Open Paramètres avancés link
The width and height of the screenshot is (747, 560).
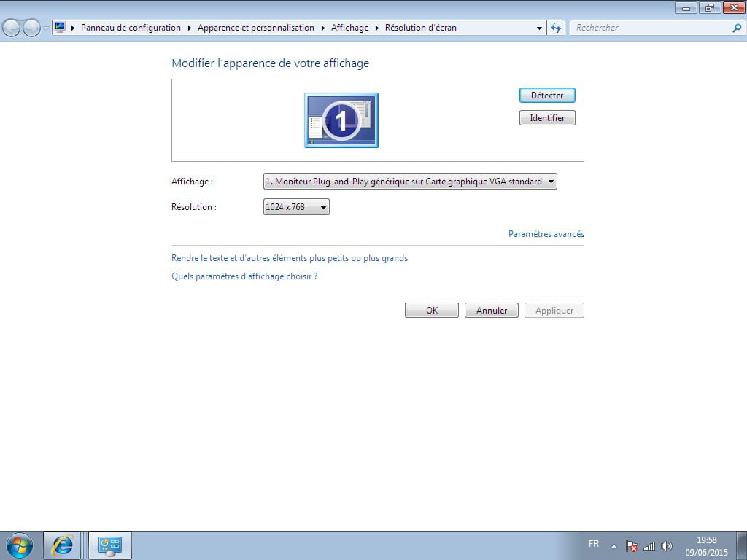(546, 234)
